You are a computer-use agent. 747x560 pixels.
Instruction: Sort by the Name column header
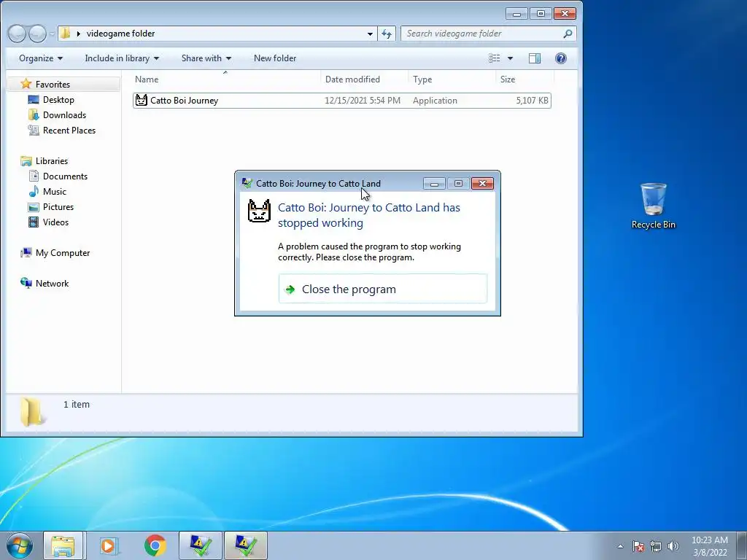[228, 79]
